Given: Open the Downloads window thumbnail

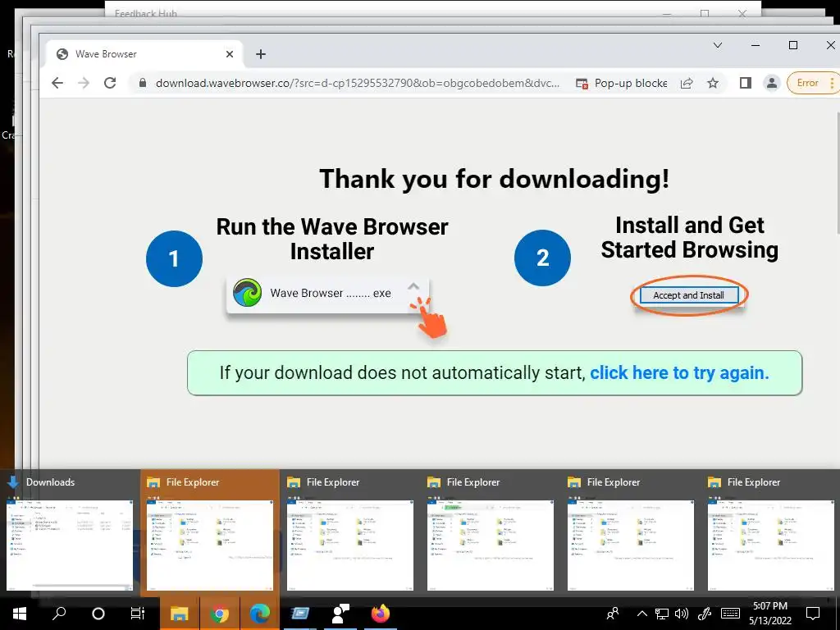Looking at the screenshot, I should pos(70,533).
